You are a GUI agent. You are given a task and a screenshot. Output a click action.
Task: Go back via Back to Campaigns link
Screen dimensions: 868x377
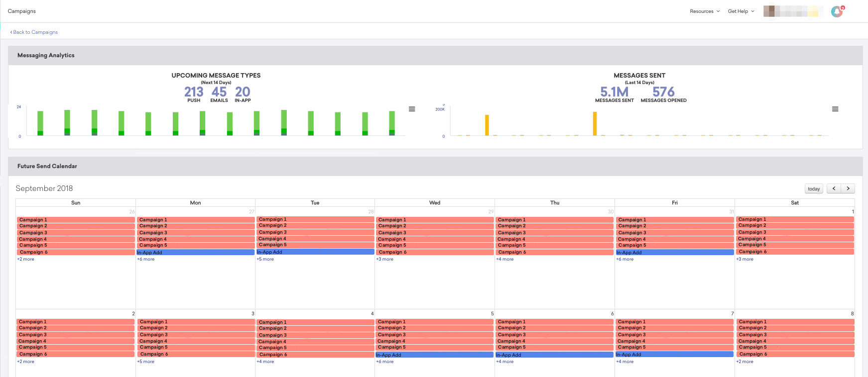(x=34, y=32)
